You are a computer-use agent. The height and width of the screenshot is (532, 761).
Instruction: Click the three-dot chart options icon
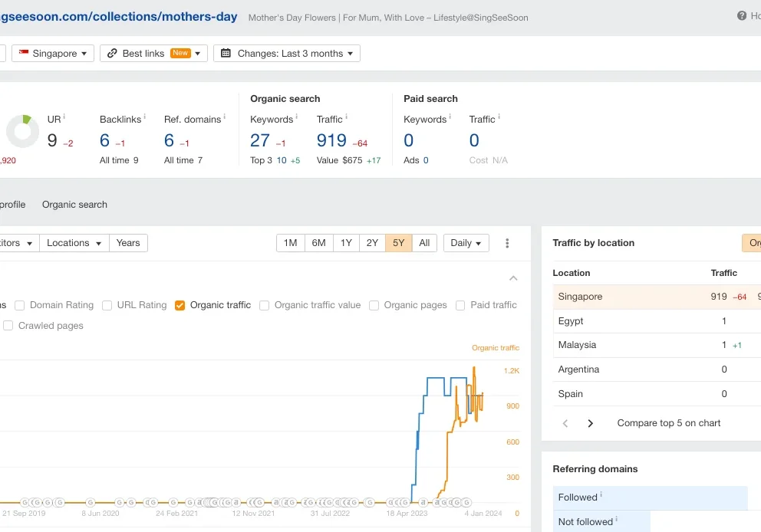pyautogui.click(x=507, y=243)
